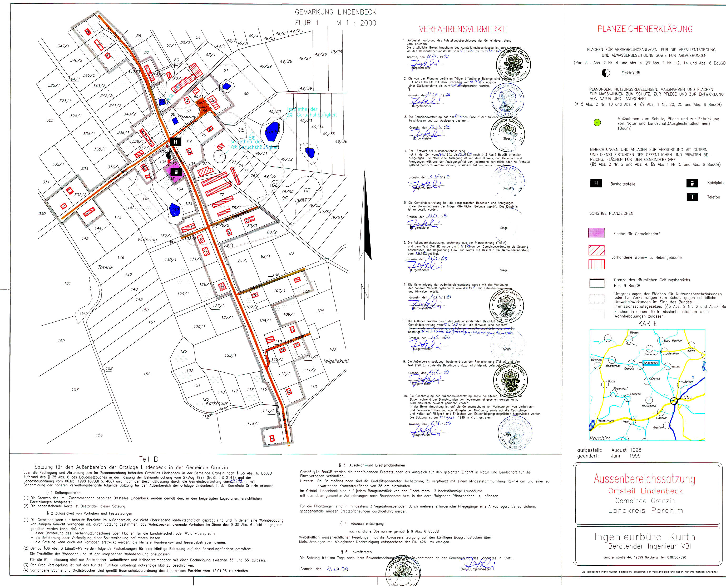
Task: Click the green tree symbol in the legend
Action: point(597,123)
